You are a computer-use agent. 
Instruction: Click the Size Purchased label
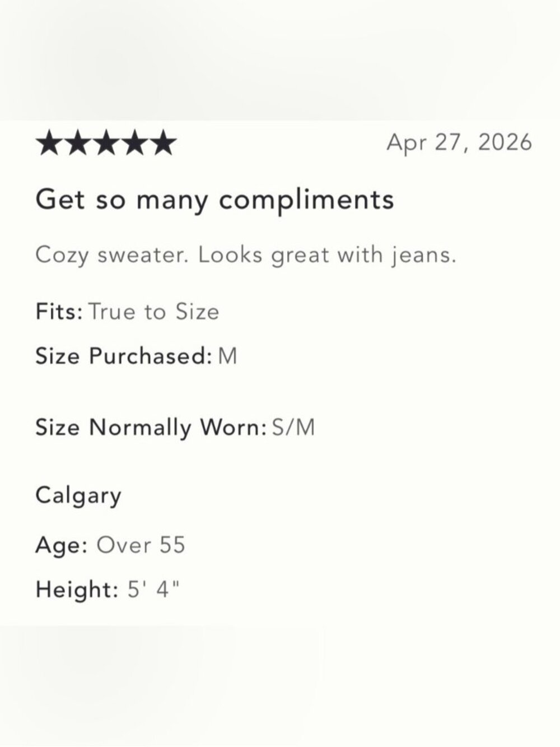(124, 356)
